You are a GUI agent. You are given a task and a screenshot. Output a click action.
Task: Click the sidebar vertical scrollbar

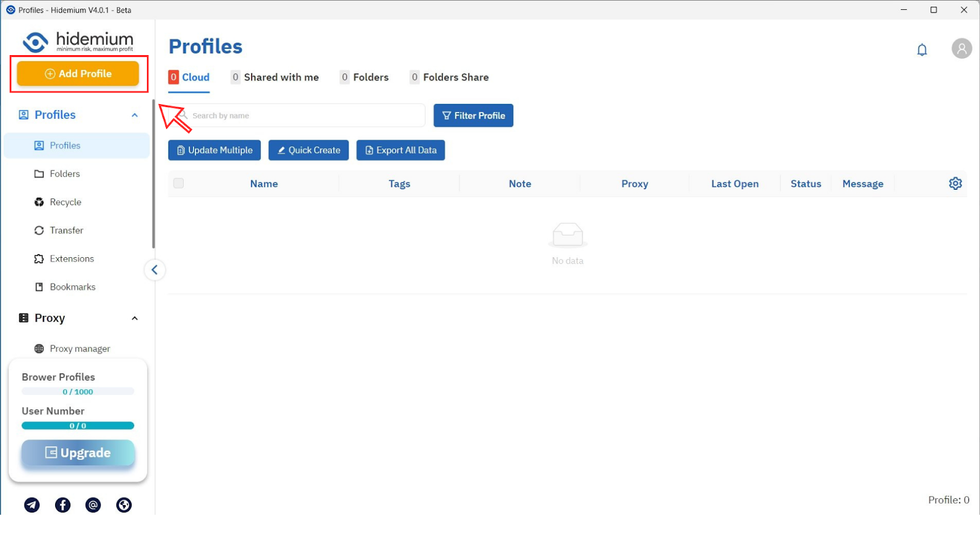click(154, 174)
